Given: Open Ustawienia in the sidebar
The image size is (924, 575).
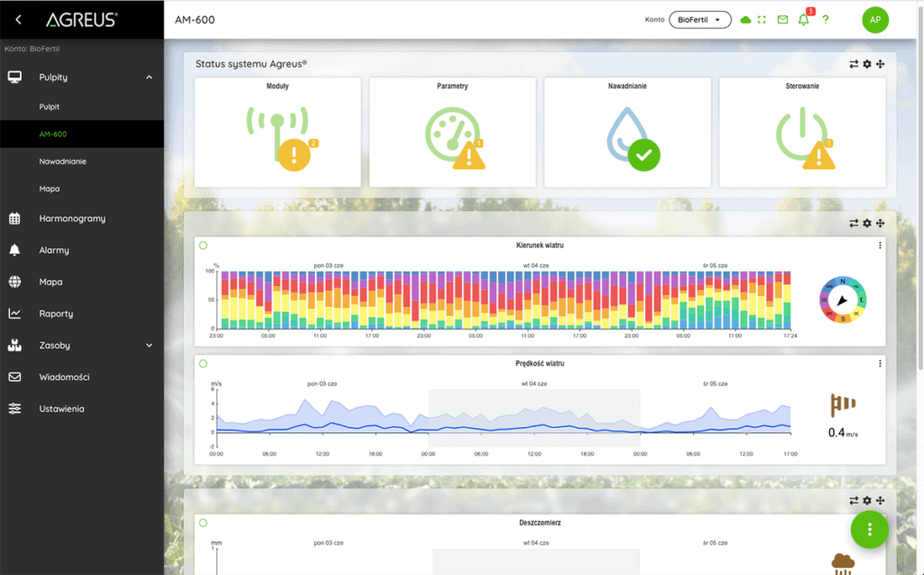Looking at the screenshot, I should (x=62, y=409).
